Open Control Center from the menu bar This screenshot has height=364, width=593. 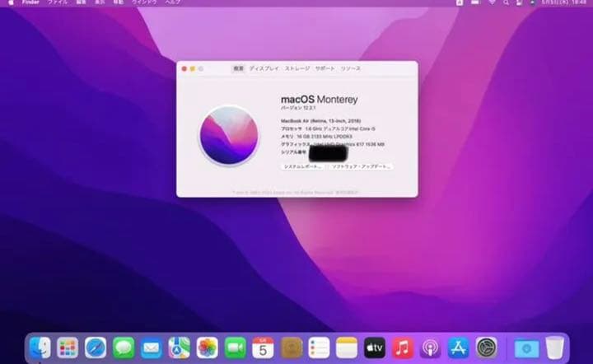coord(519,2)
